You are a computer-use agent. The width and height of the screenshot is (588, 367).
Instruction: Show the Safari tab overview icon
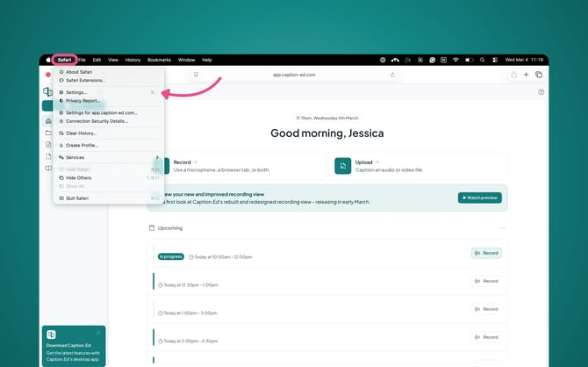pos(539,75)
